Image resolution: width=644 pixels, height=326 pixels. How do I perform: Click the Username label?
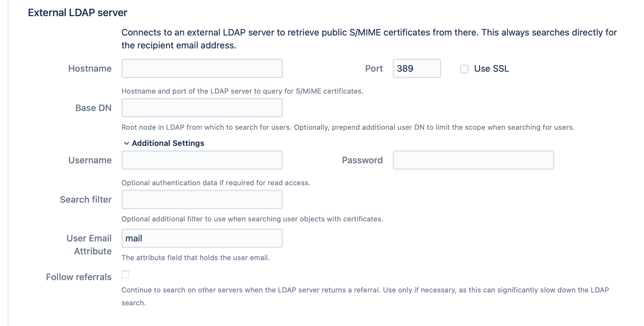[90, 160]
